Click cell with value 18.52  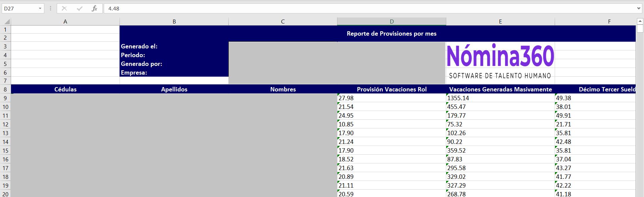coord(392,159)
